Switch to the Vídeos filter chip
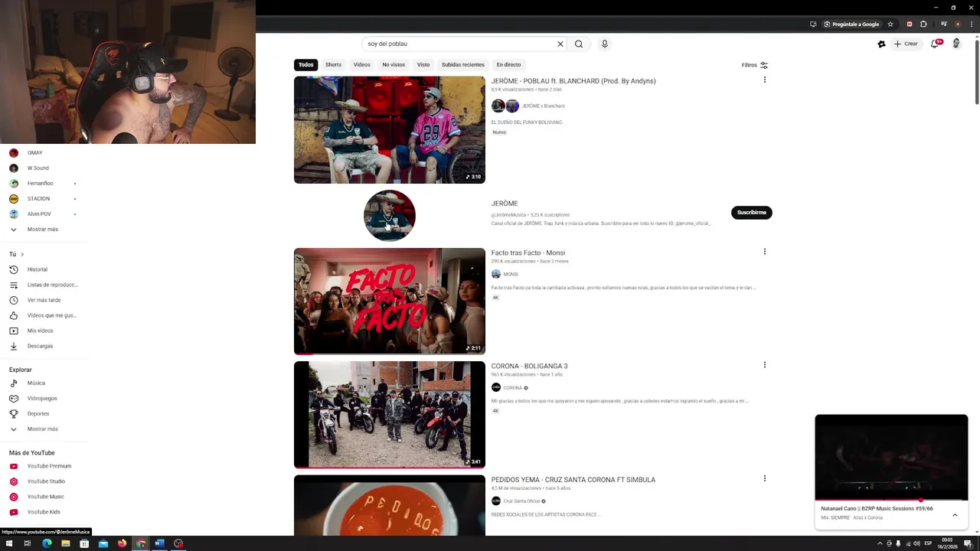 361,65
